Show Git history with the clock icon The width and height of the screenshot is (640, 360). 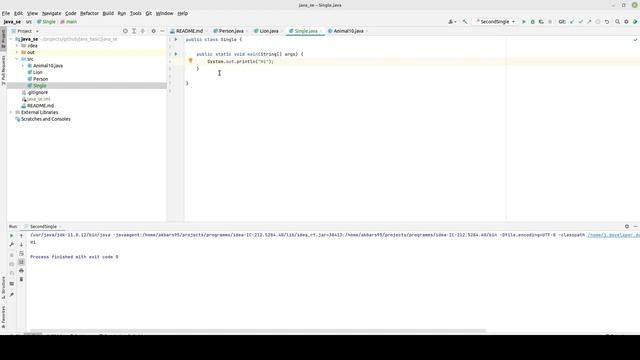pos(598,22)
